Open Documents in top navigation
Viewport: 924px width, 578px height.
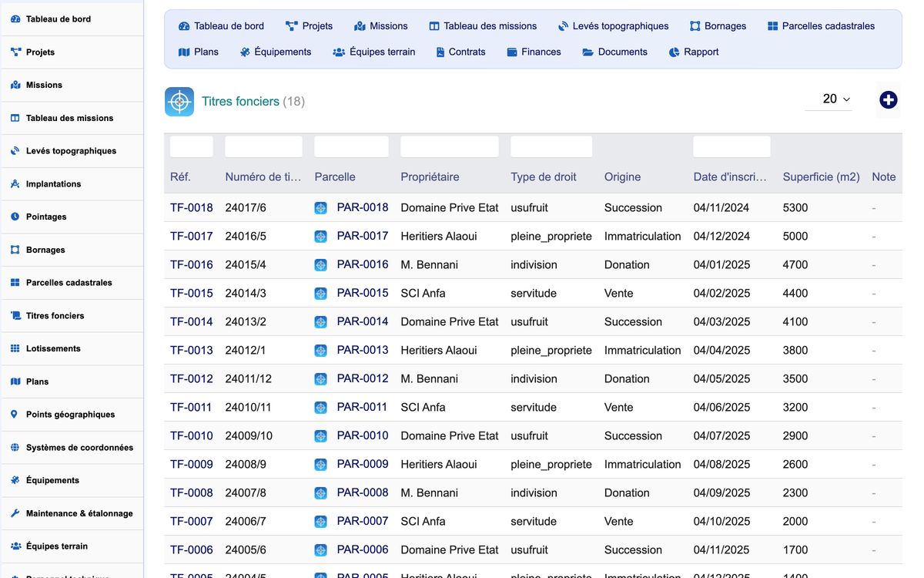coord(614,52)
